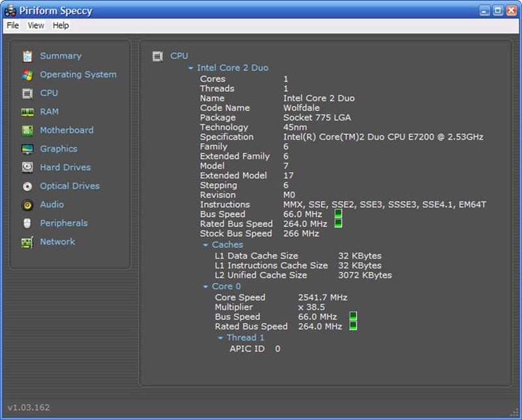The height and width of the screenshot is (420, 522).
Task: Open the Help menu
Action: (60, 25)
